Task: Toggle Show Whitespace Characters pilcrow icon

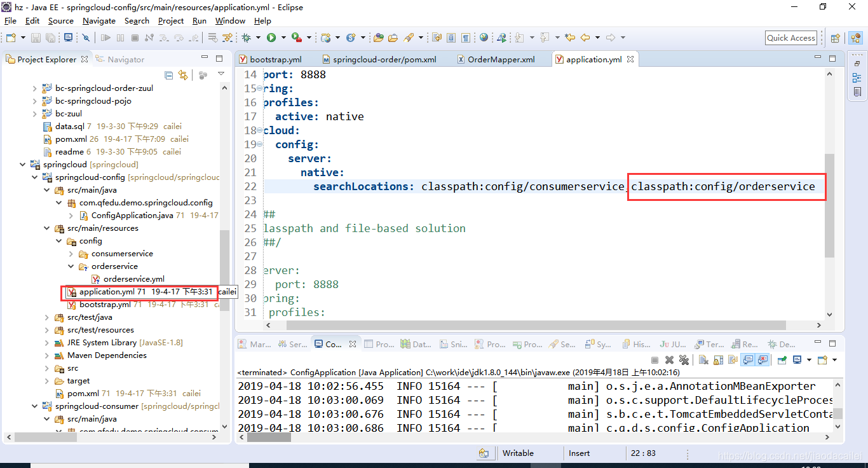Action: click(466, 38)
